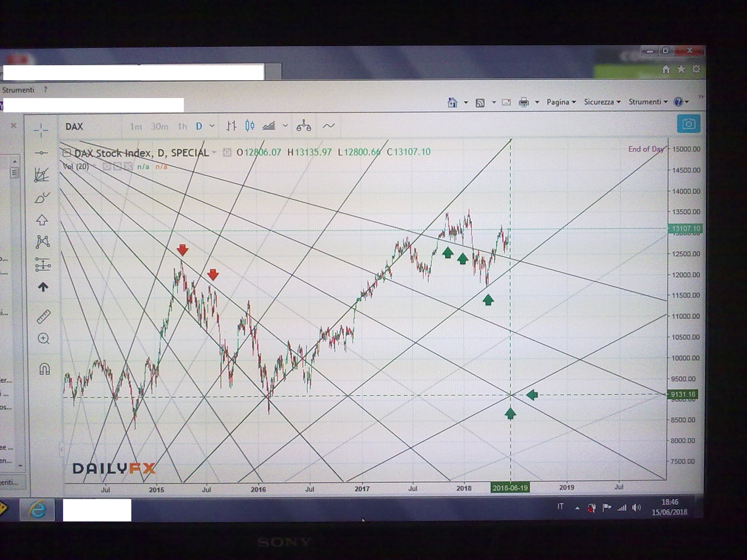Open compare or add symbol

[x=303, y=126]
